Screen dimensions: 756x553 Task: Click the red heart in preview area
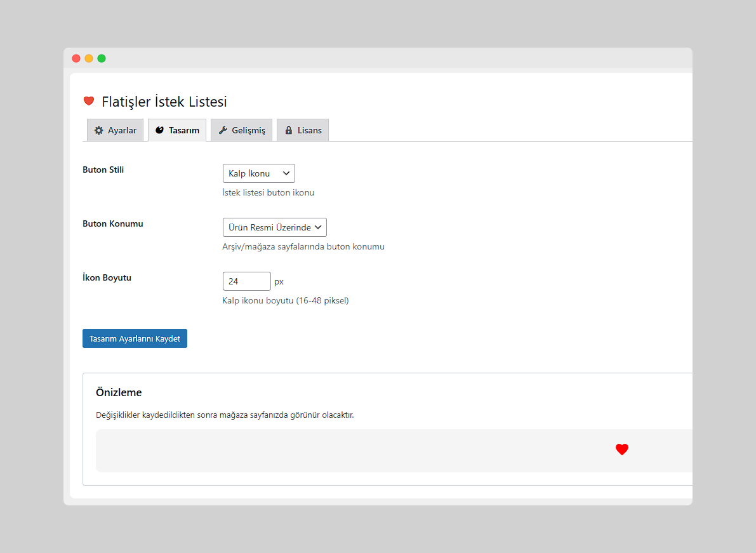[622, 450]
